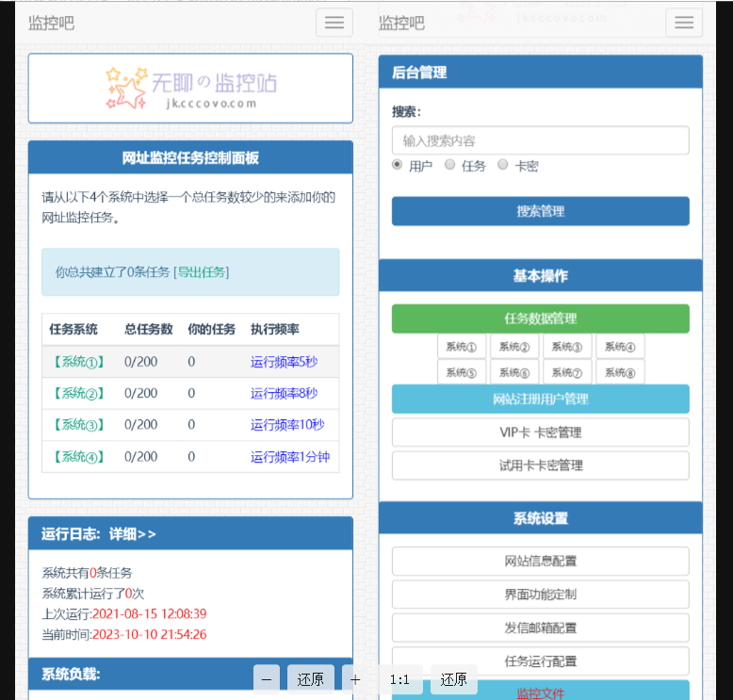733x700 pixels.
Task: Open 【系统①】 task system
Action: [78, 362]
